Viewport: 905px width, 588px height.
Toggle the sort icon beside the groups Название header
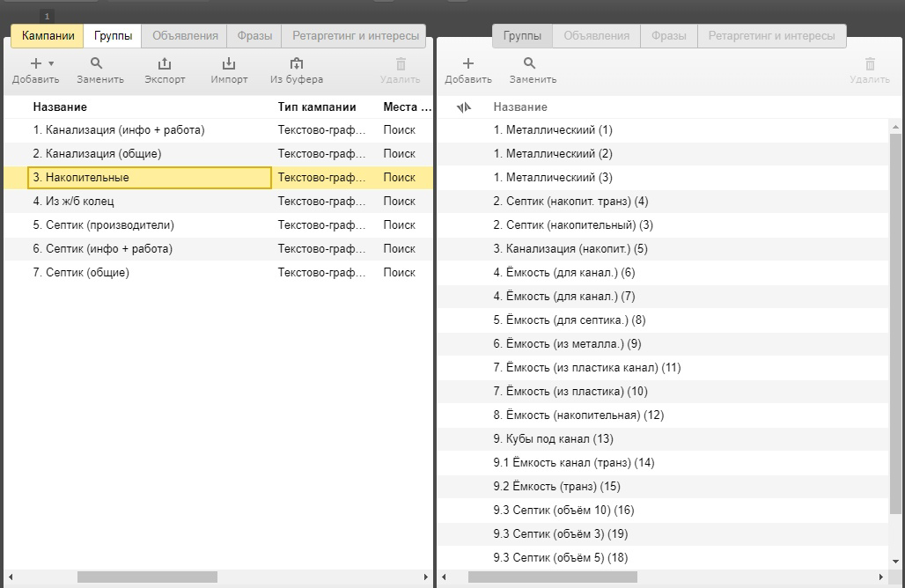tap(464, 107)
